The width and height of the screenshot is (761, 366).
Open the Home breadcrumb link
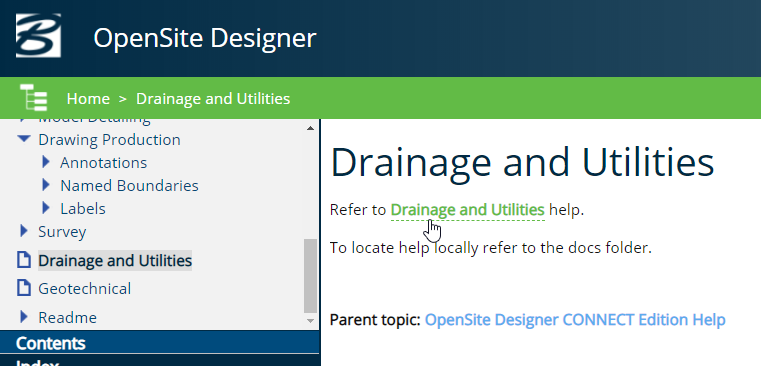click(88, 99)
